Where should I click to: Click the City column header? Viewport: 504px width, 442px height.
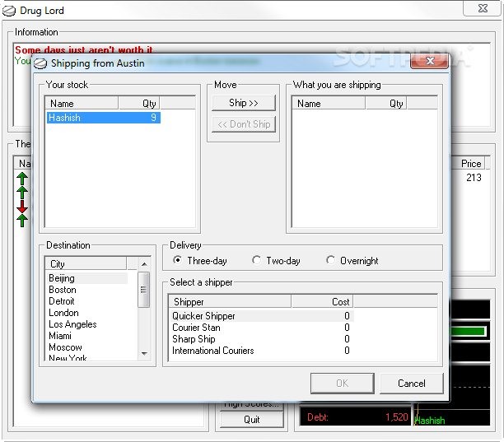click(x=86, y=264)
